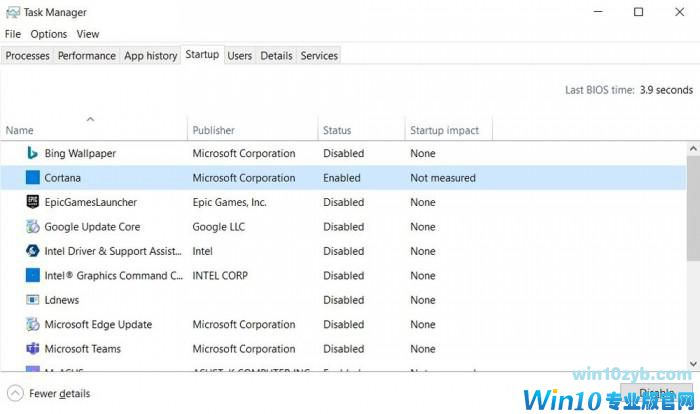Screen dimensions: 700x414
Task: Click the Microsoft Teams icon
Action: tap(32, 349)
